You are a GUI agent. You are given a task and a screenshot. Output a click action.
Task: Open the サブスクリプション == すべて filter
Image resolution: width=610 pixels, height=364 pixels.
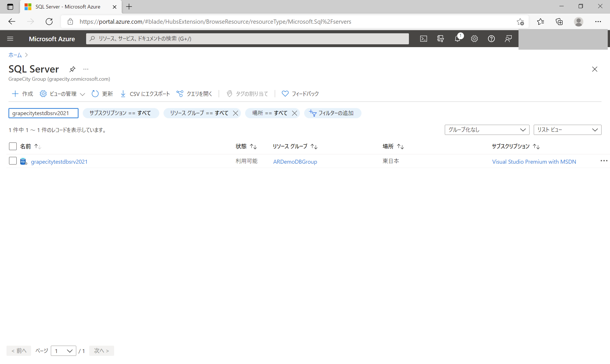[x=121, y=113]
